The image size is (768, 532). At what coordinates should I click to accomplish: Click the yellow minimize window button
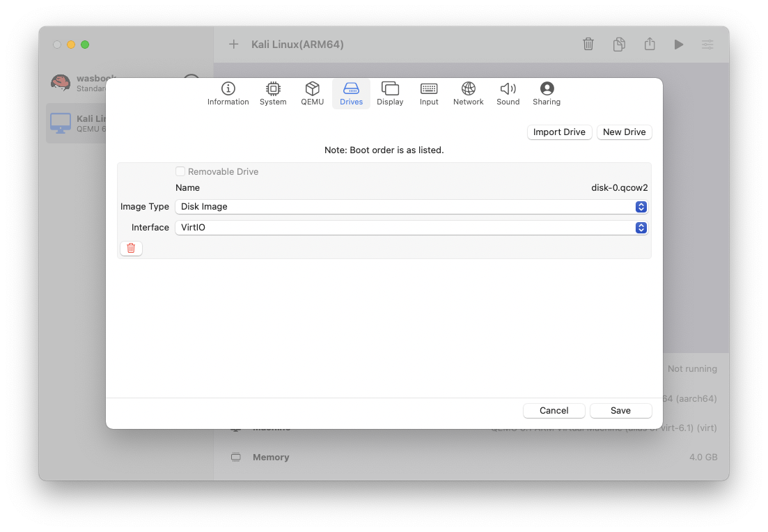click(71, 45)
